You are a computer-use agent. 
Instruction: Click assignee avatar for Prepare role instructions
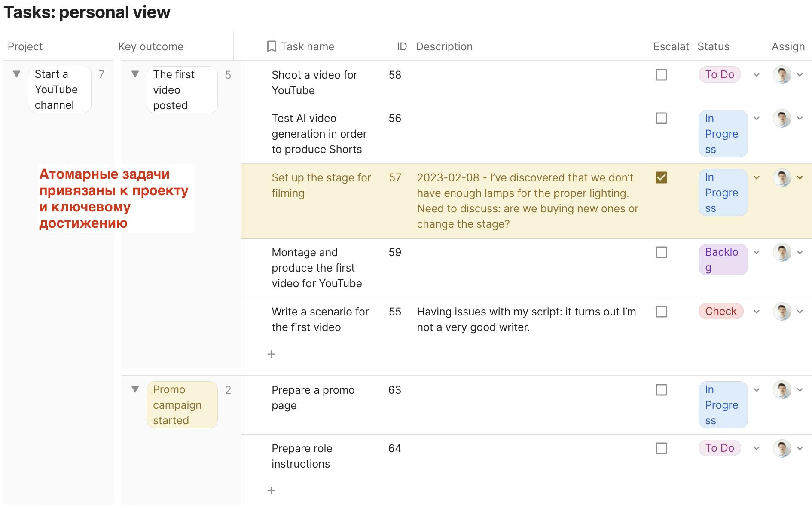782,448
